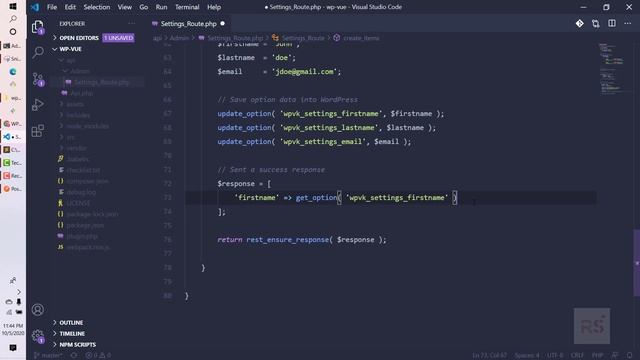This screenshot has height=360, width=640.
Task: Click the open changes icon in editor toolbar
Action: click(596, 24)
